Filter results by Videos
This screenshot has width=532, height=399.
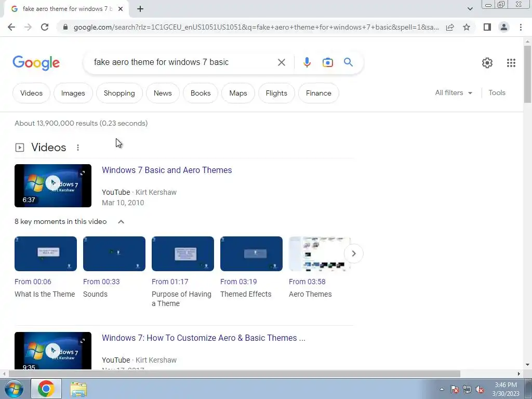(31, 93)
